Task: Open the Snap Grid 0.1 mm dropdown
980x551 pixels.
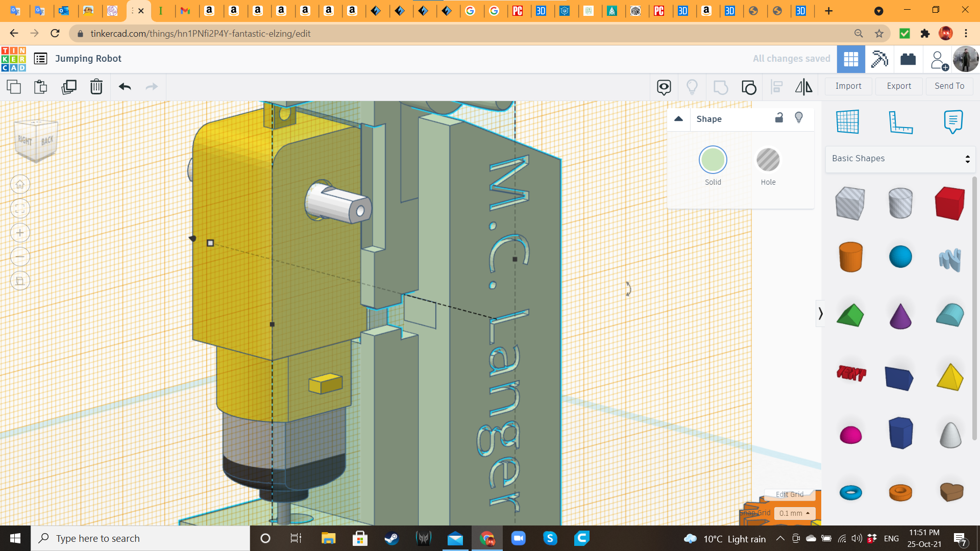Action: tap(794, 513)
